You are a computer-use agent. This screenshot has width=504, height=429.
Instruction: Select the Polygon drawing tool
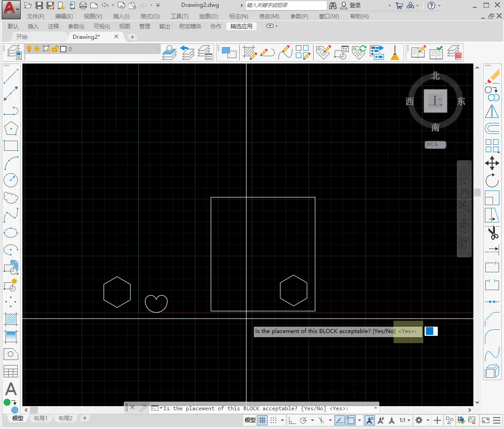10,128
